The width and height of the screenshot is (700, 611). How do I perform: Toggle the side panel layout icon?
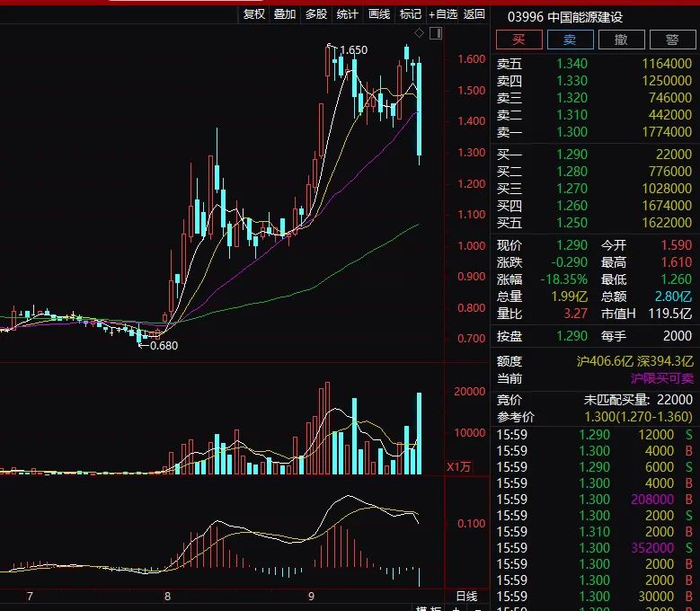click(x=436, y=33)
